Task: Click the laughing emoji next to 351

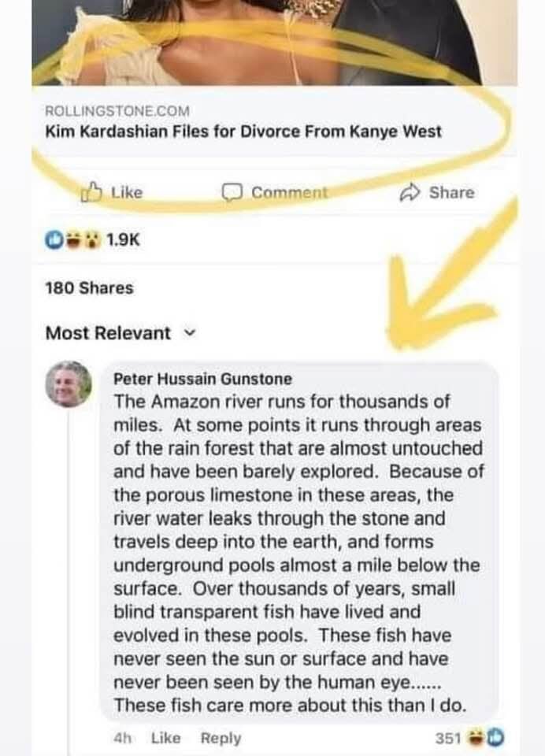Action: click(x=477, y=738)
